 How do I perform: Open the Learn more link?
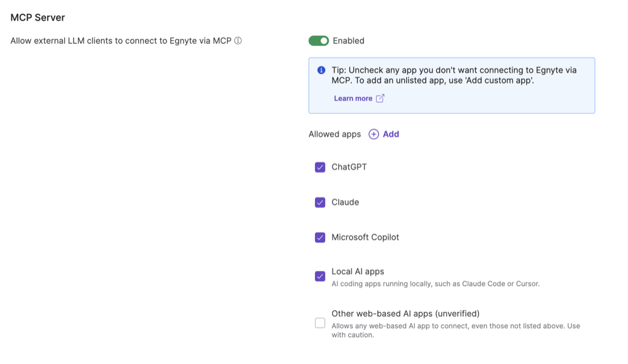pyautogui.click(x=353, y=99)
